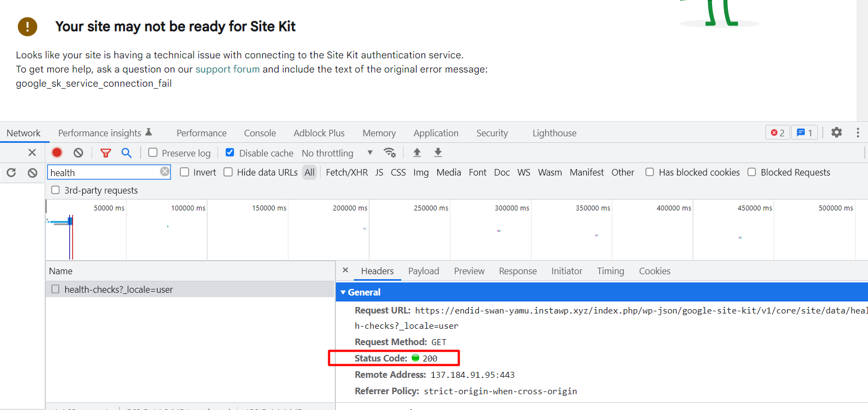The image size is (868, 410).
Task: Check Hide data URLs option
Action: point(228,172)
